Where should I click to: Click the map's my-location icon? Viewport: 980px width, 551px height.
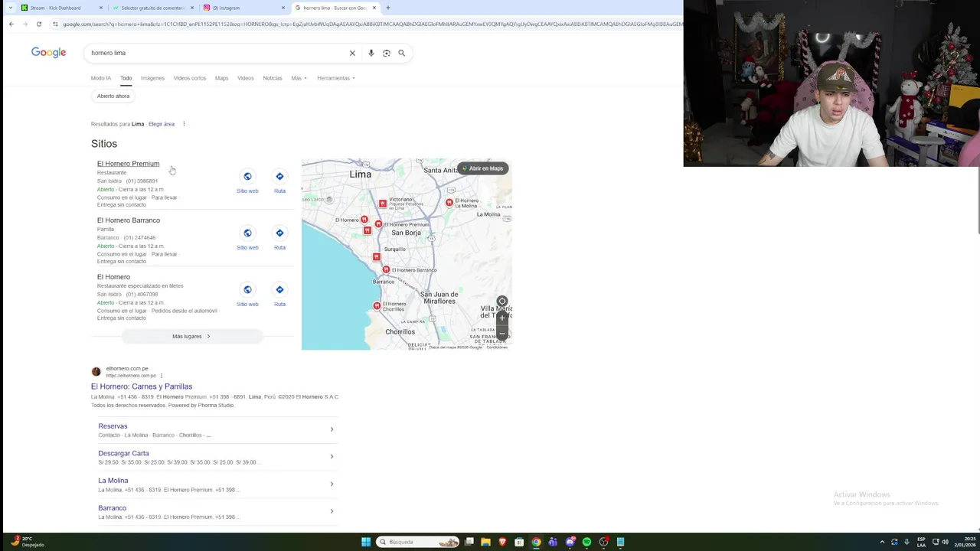click(x=502, y=302)
